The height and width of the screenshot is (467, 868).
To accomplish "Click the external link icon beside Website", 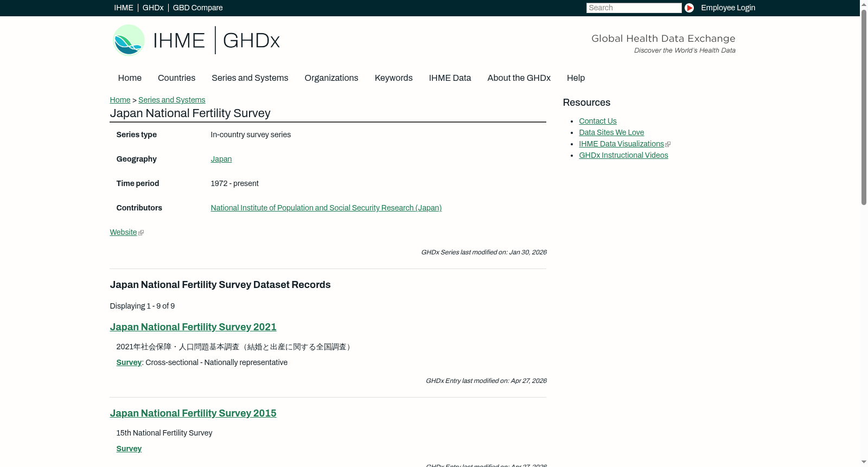I will (x=141, y=233).
